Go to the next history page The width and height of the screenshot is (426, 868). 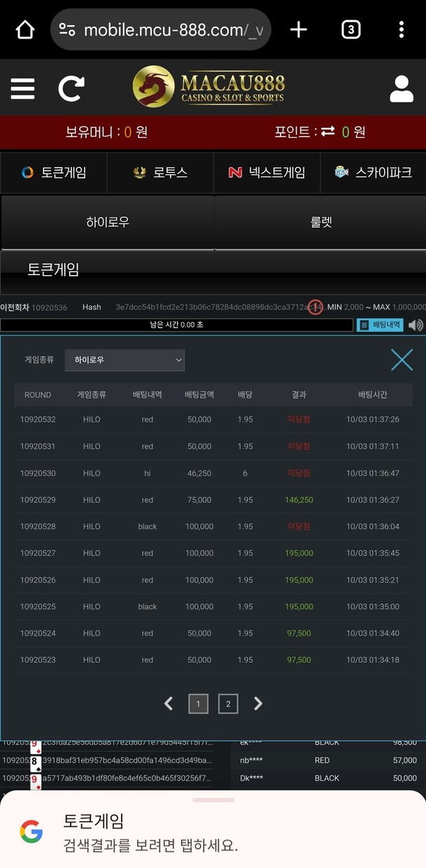tap(258, 703)
